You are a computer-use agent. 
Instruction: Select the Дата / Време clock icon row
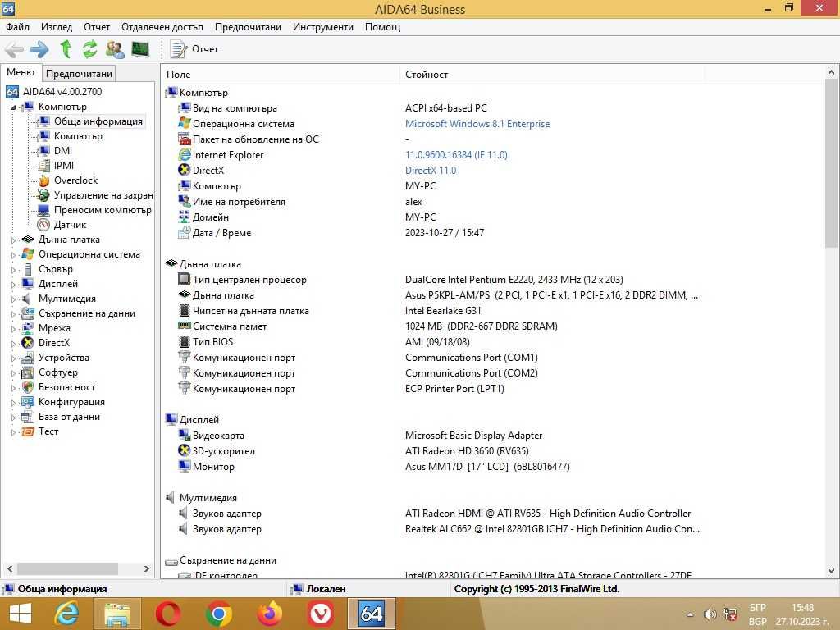pyautogui.click(x=185, y=232)
